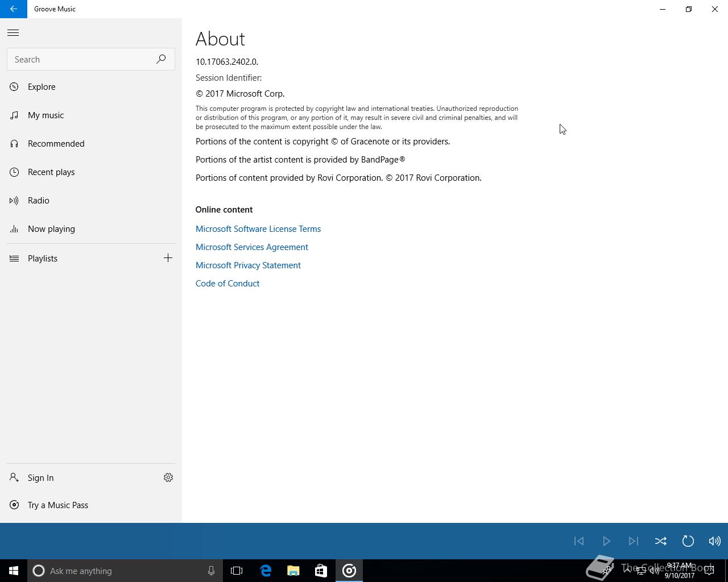The height and width of the screenshot is (582, 728).
Task: Click the My music note icon
Action: click(14, 115)
